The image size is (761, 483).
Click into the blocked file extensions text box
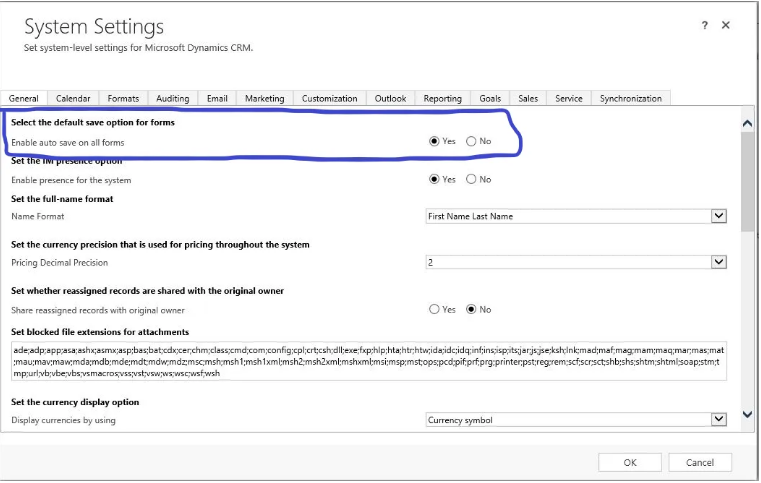(x=368, y=361)
